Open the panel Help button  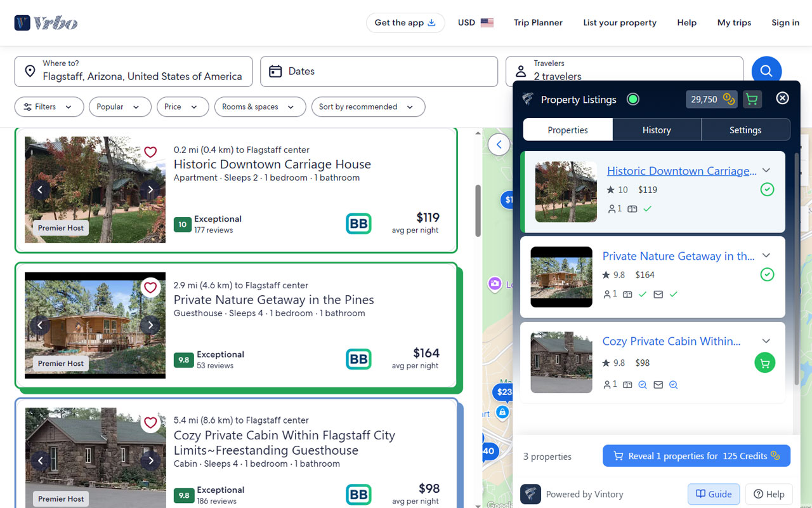pos(768,494)
